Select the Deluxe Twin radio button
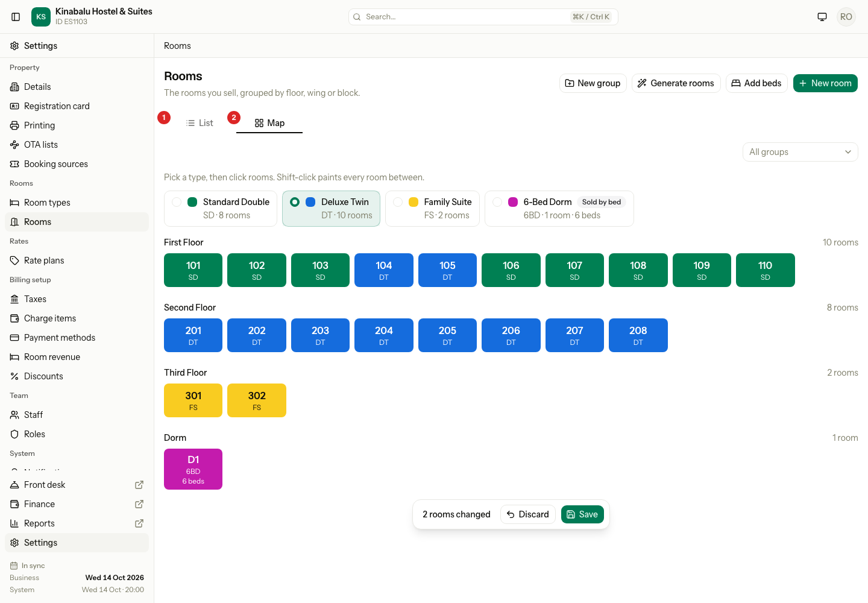868x603 pixels. 295,202
